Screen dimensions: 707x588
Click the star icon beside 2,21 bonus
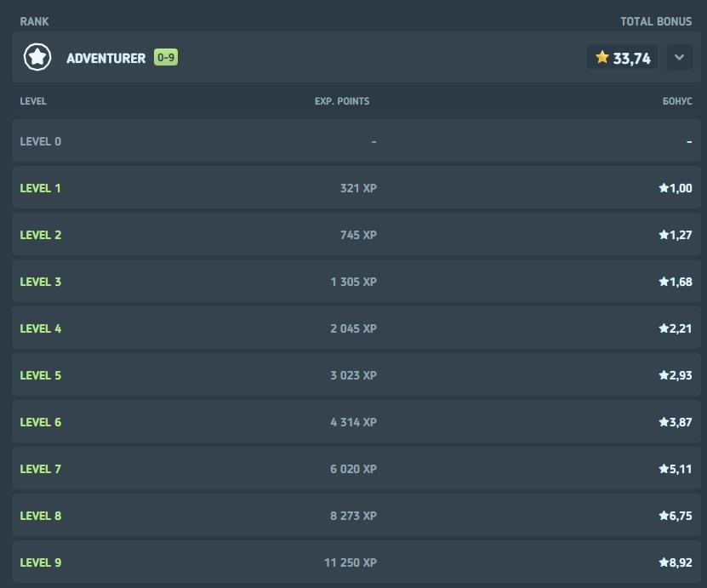pos(664,328)
